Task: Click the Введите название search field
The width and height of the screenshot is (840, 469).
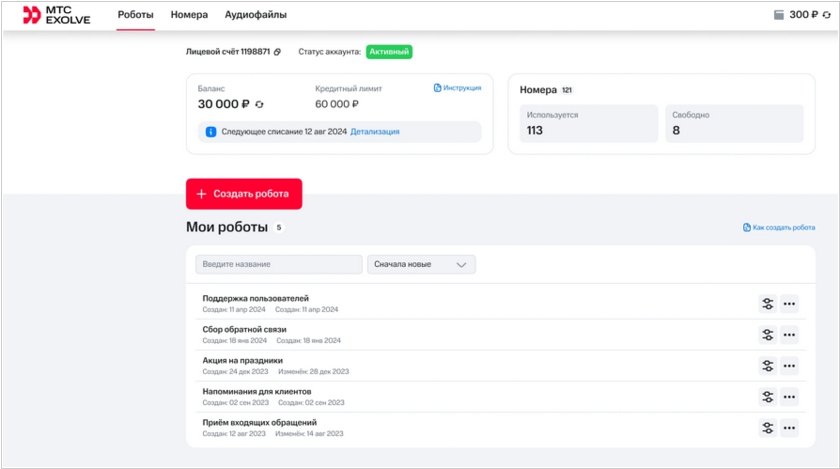Action: click(x=279, y=265)
